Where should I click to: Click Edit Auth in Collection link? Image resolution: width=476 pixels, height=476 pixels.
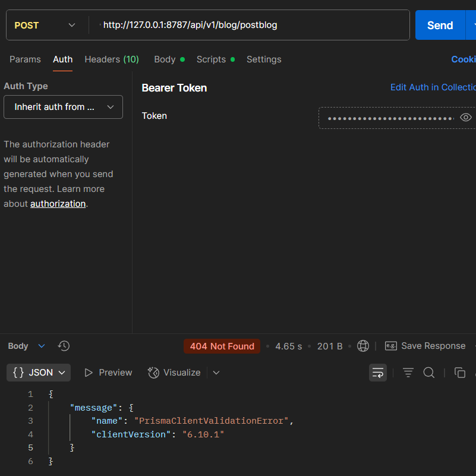pyautogui.click(x=433, y=87)
